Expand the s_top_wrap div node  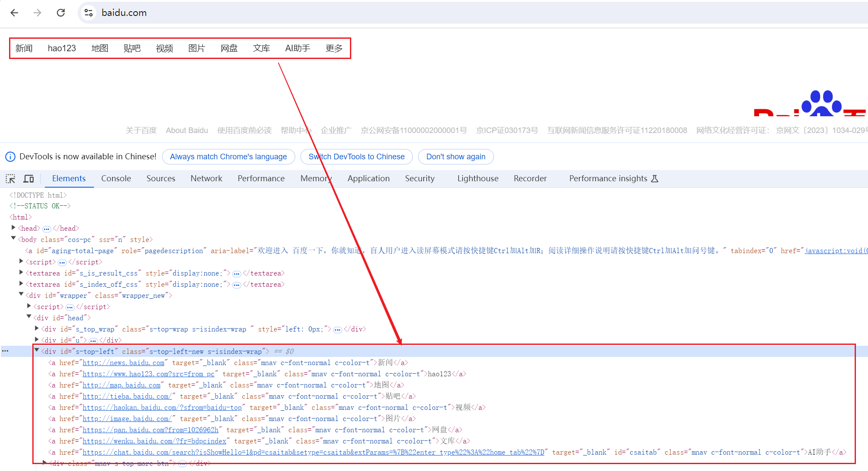[x=37, y=328]
